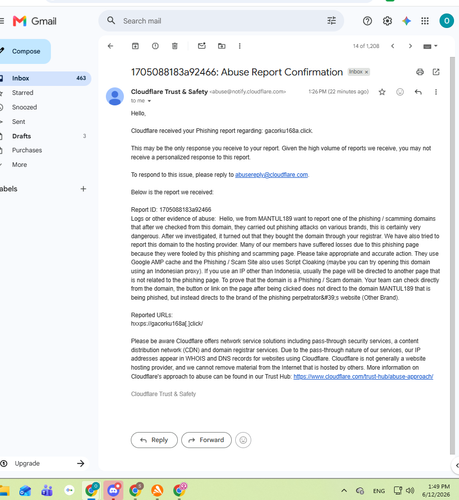Click the email vertical scrollbar
The image size is (459, 500).
click(x=452, y=255)
